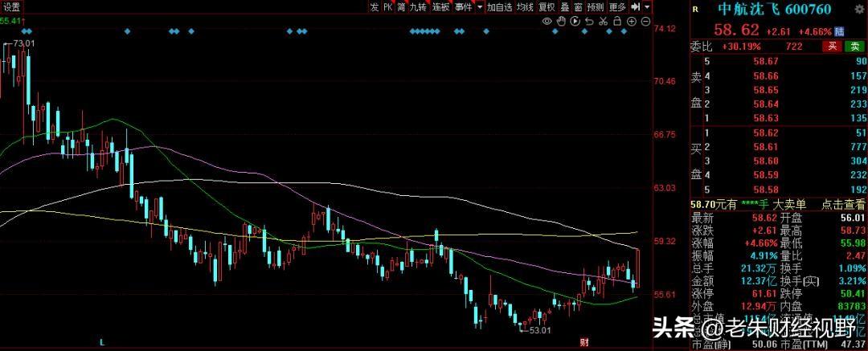The height and width of the screenshot is (351, 868).
Task: Toggle 均线 moving averages
Action: pos(525,6)
